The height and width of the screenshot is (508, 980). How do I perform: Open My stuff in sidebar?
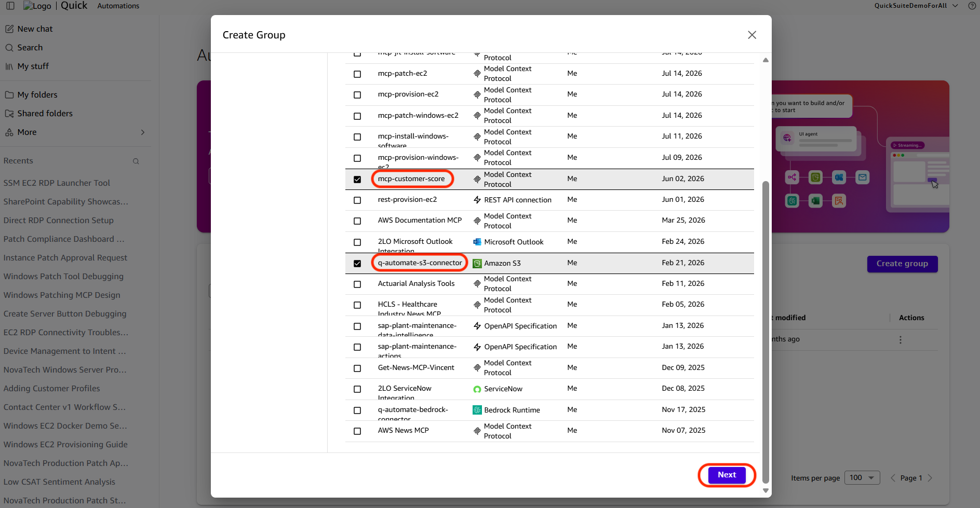pyautogui.click(x=33, y=66)
